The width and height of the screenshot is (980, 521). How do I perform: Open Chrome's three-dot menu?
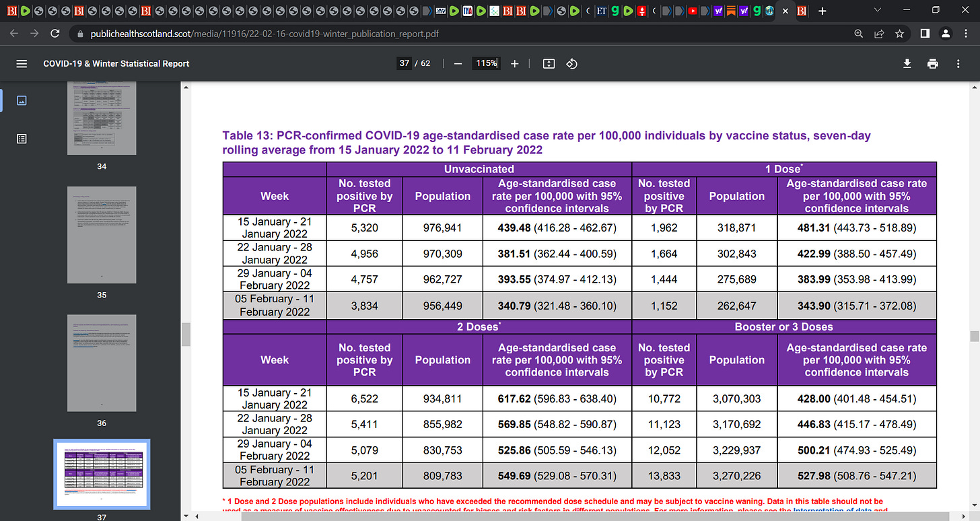[x=967, y=33]
